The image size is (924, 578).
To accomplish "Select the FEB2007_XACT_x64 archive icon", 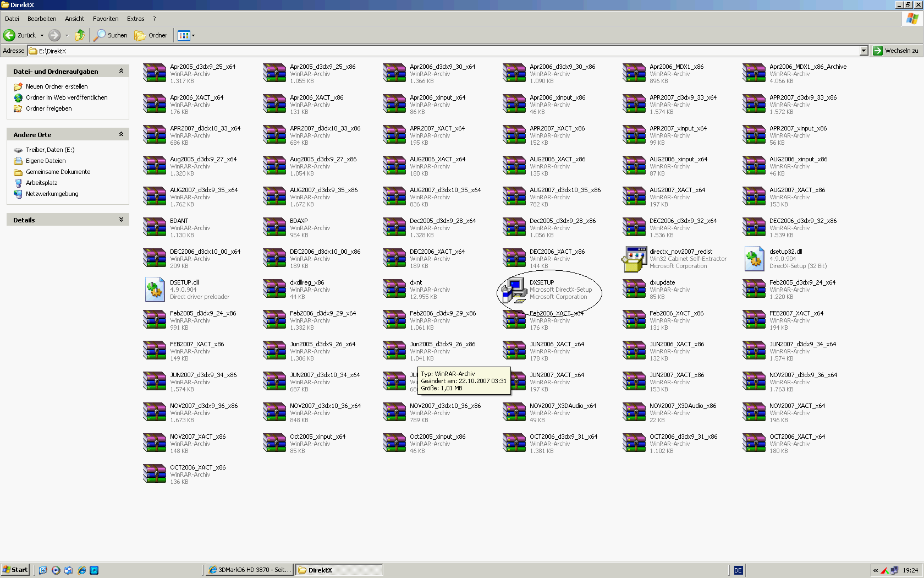I will point(754,320).
